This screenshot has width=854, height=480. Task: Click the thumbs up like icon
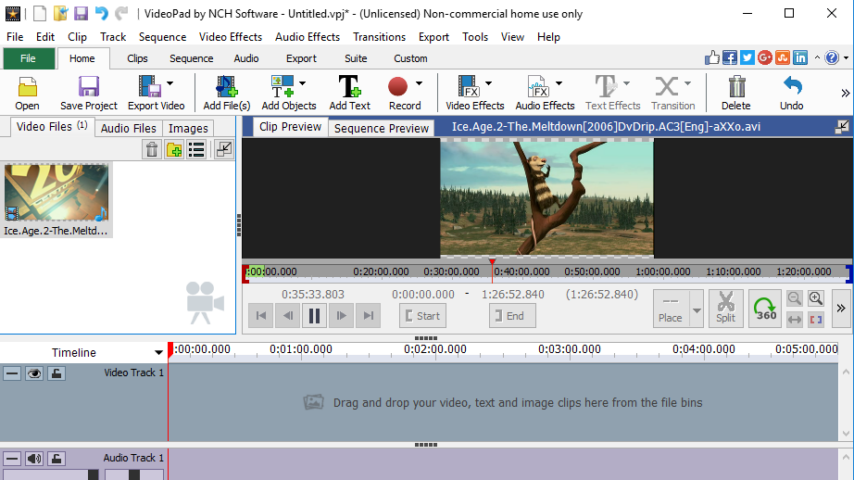click(712, 58)
